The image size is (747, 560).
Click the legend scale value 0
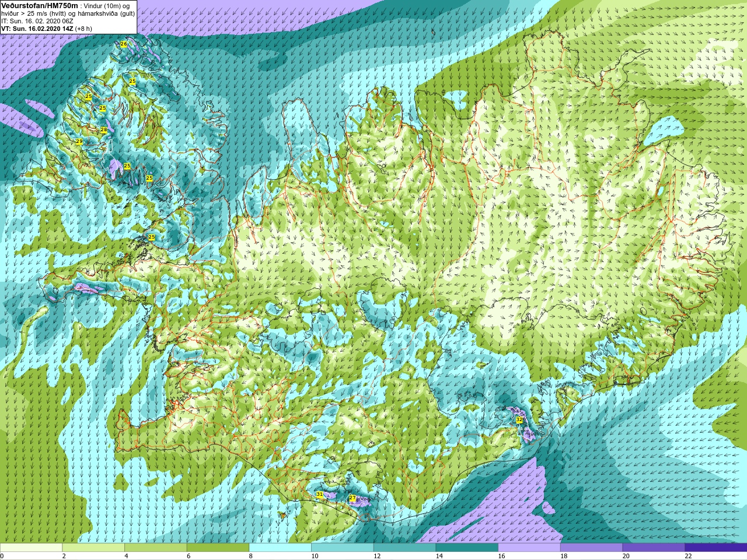click(2, 556)
